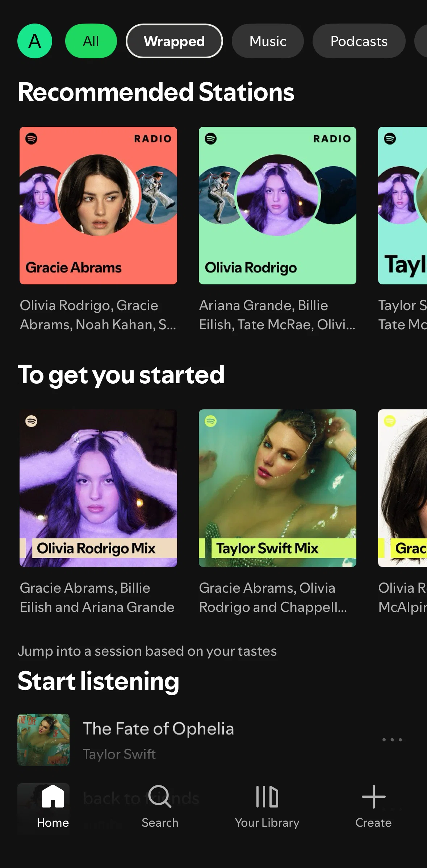Click Spotify logo on Olivia Rodrigo Mix cover
The width and height of the screenshot is (427, 868).
click(x=32, y=421)
